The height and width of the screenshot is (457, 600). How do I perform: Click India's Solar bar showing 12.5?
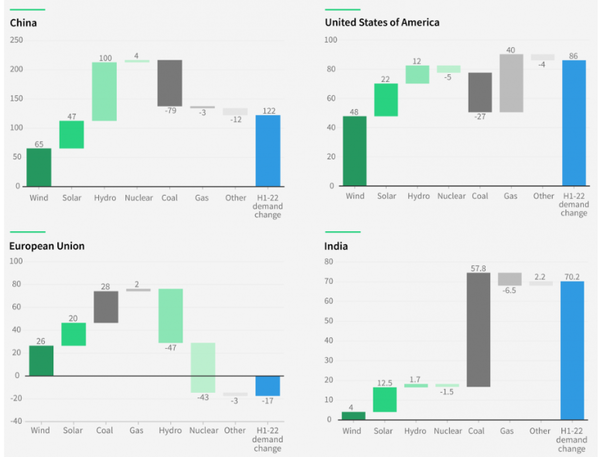click(x=386, y=400)
